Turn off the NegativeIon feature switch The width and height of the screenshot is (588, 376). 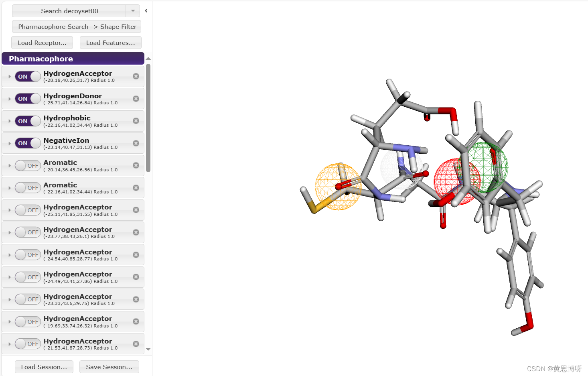(28, 143)
